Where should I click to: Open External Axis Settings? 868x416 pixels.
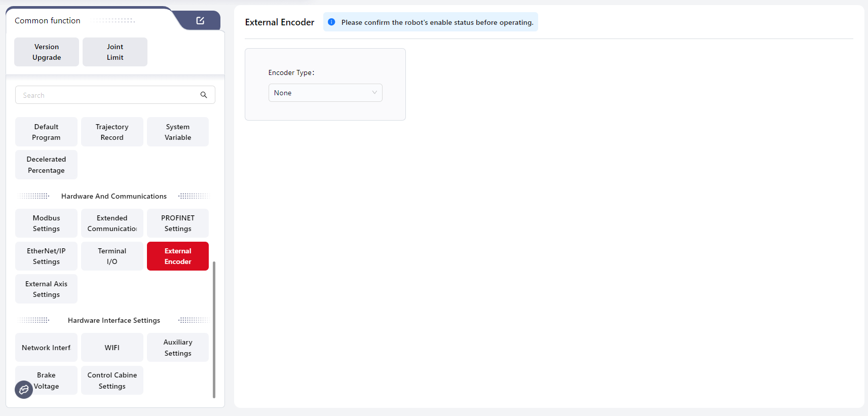tap(46, 289)
